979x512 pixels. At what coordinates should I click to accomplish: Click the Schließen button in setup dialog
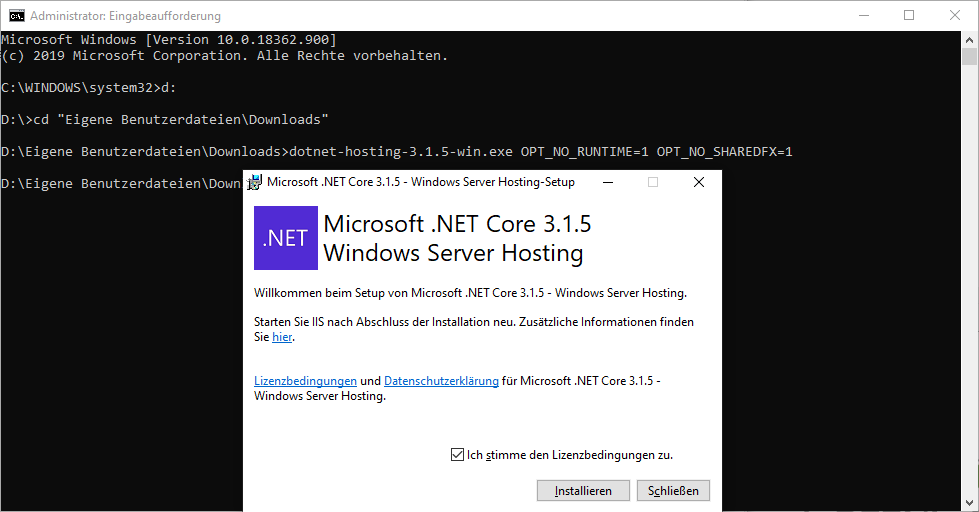[673, 491]
